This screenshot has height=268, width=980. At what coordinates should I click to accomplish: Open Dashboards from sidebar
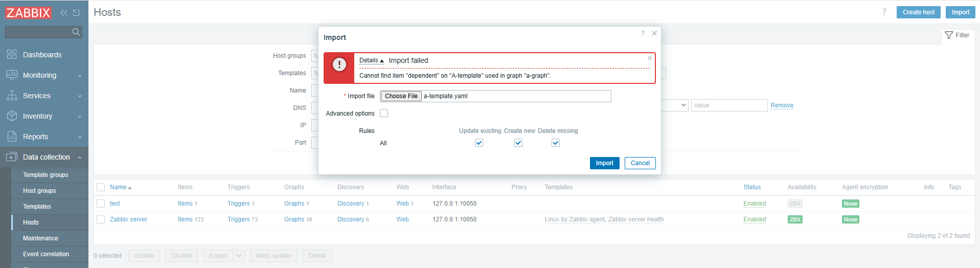click(42, 55)
